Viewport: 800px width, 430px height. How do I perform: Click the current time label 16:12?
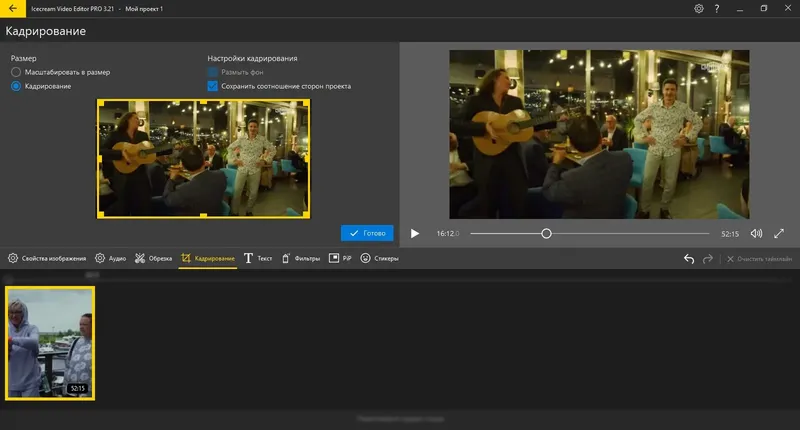(x=447, y=234)
